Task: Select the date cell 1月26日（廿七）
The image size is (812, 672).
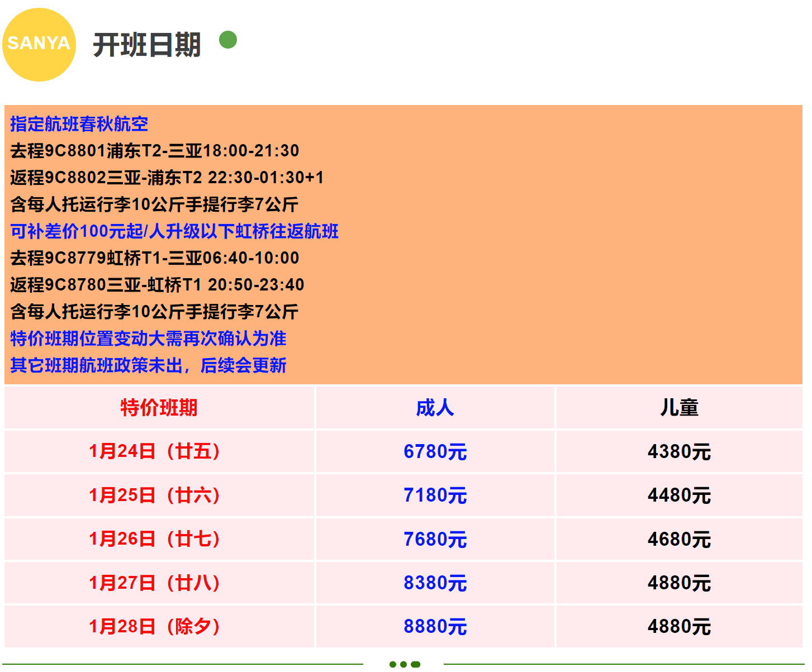Action: pos(159,539)
